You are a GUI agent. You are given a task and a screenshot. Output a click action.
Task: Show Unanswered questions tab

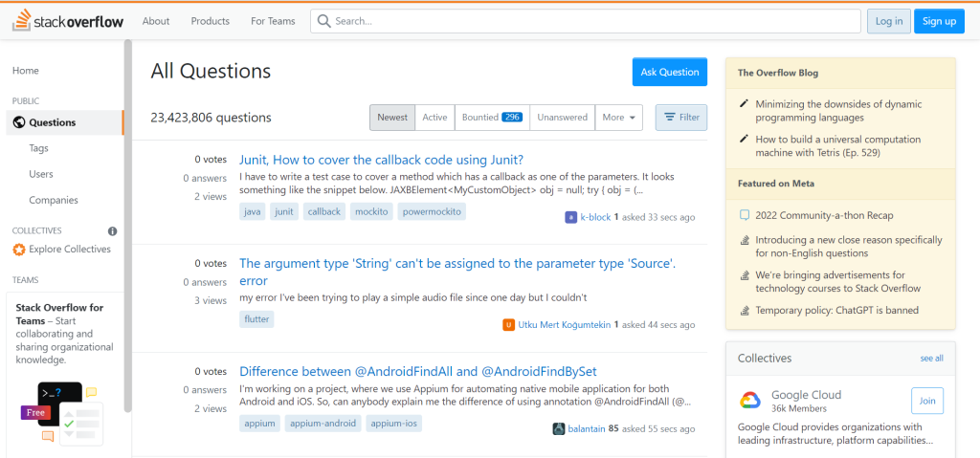click(563, 118)
